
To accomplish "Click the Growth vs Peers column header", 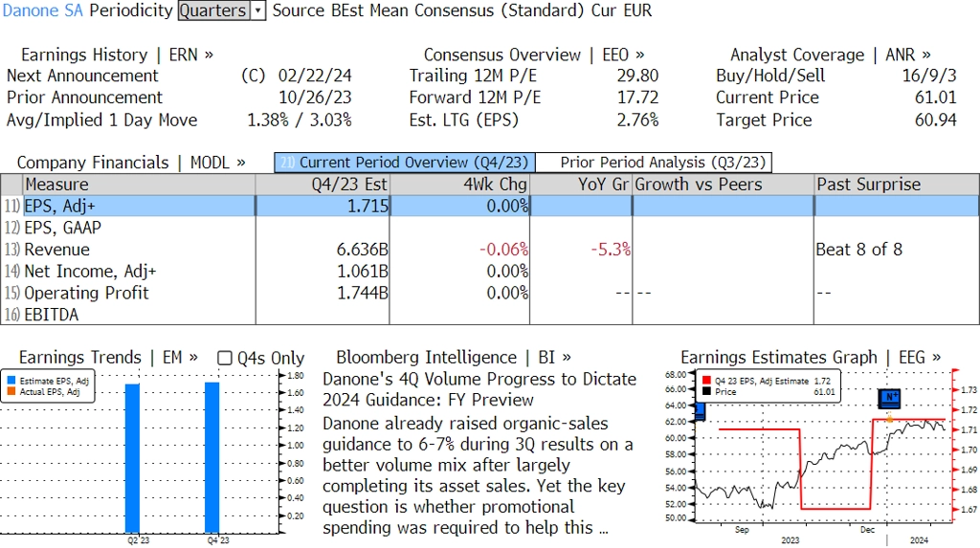I will pyautogui.click(x=724, y=185).
